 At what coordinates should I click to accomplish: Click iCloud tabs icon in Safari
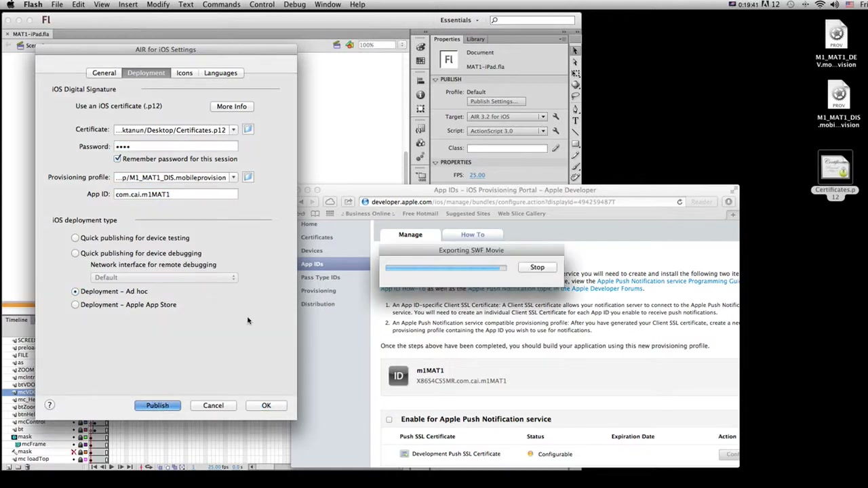330,202
